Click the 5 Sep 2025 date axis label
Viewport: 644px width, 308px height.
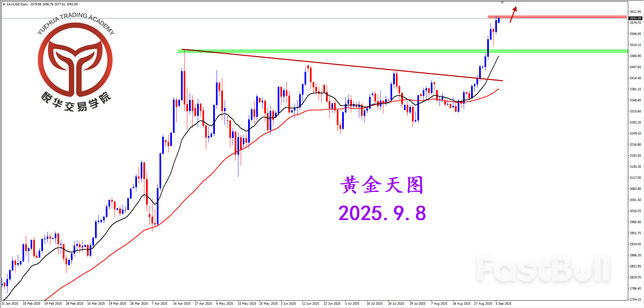coord(503,304)
